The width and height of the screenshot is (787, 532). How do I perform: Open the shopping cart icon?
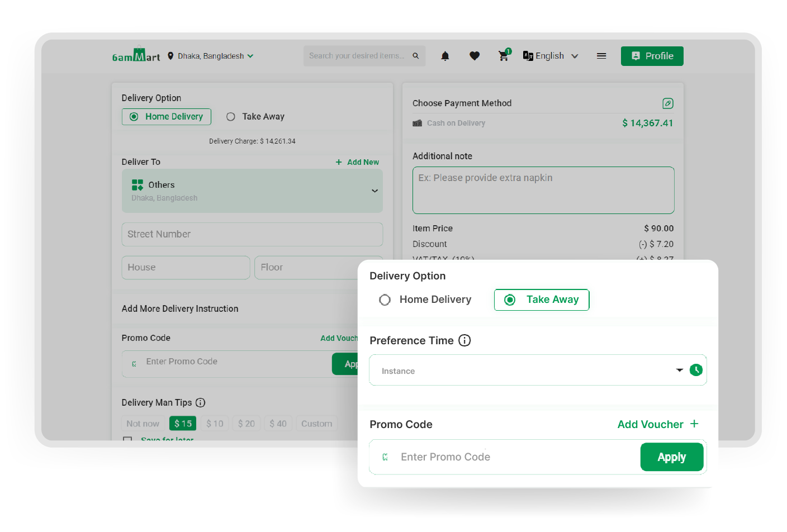504,56
